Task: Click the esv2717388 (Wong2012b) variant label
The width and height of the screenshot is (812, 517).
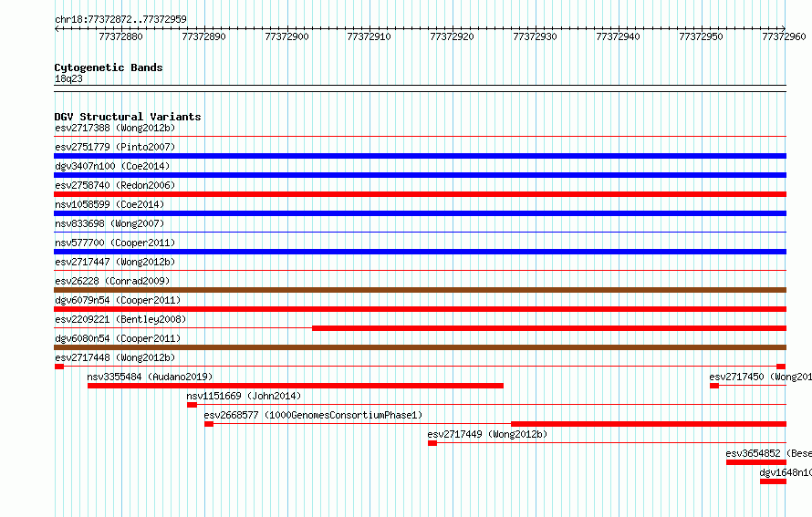Action: (115, 128)
